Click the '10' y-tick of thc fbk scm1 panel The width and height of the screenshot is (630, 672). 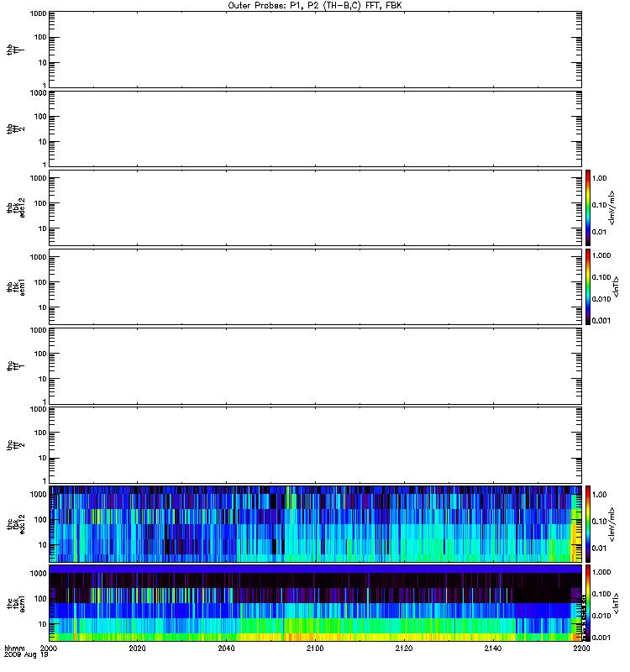click(43, 624)
